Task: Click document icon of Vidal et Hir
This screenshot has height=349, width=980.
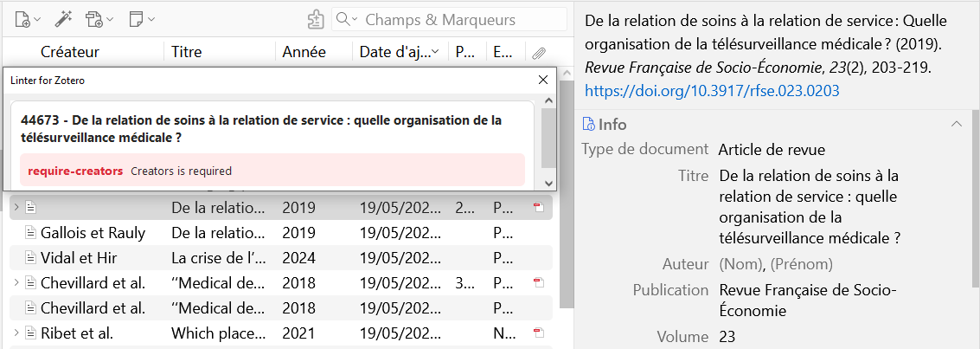Action: click(30, 258)
